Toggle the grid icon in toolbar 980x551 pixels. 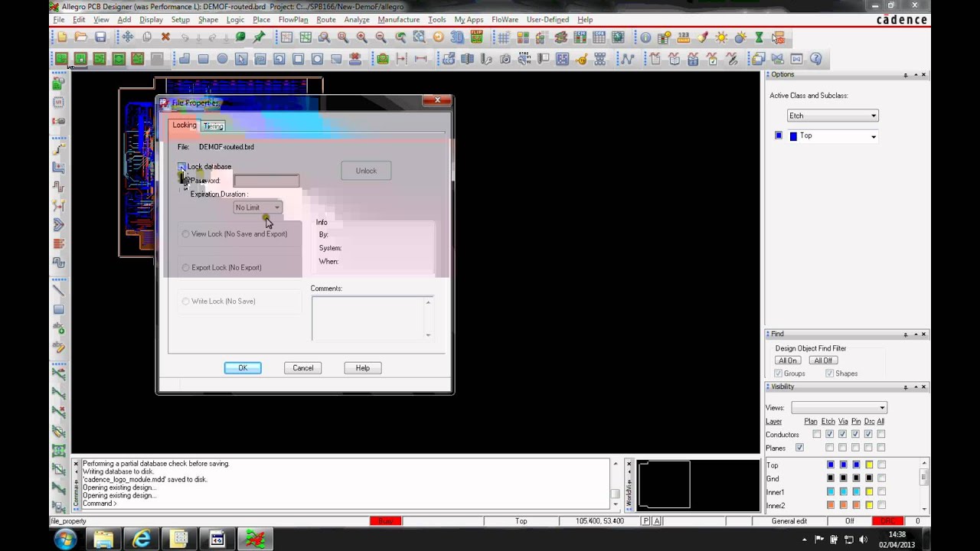coord(504,37)
